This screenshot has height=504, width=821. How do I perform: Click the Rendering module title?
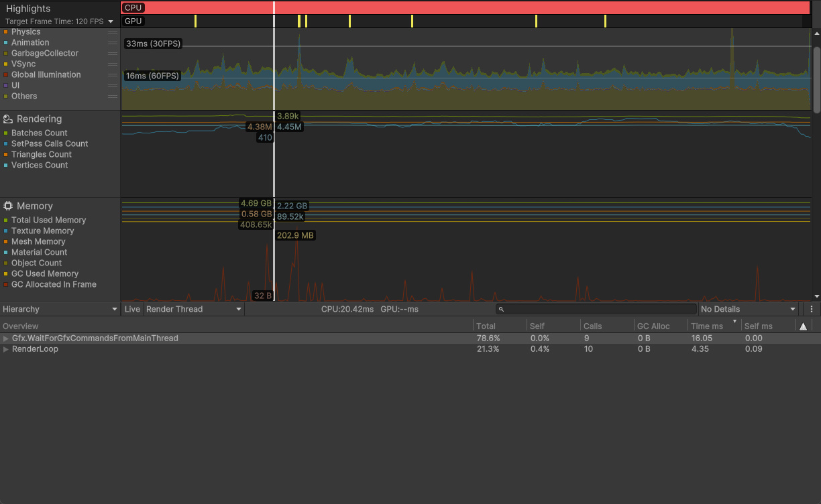click(39, 119)
